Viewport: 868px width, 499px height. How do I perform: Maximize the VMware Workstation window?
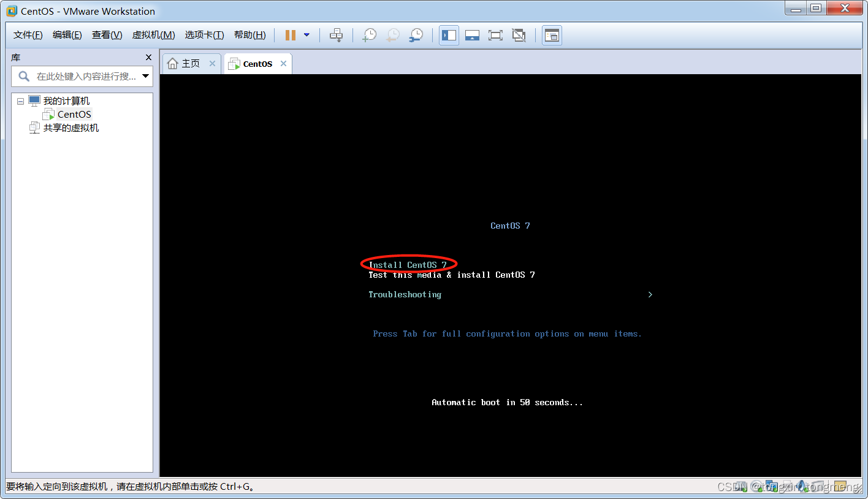[815, 7]
